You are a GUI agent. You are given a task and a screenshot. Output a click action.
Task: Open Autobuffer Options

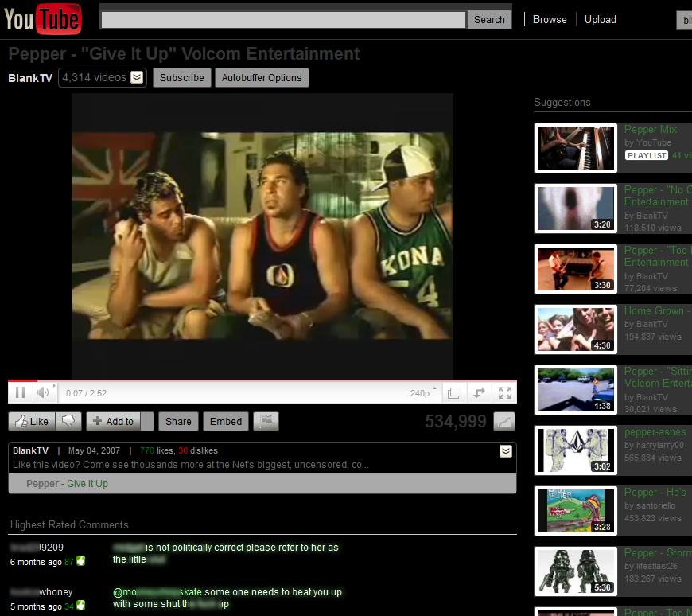coord(262,78)
